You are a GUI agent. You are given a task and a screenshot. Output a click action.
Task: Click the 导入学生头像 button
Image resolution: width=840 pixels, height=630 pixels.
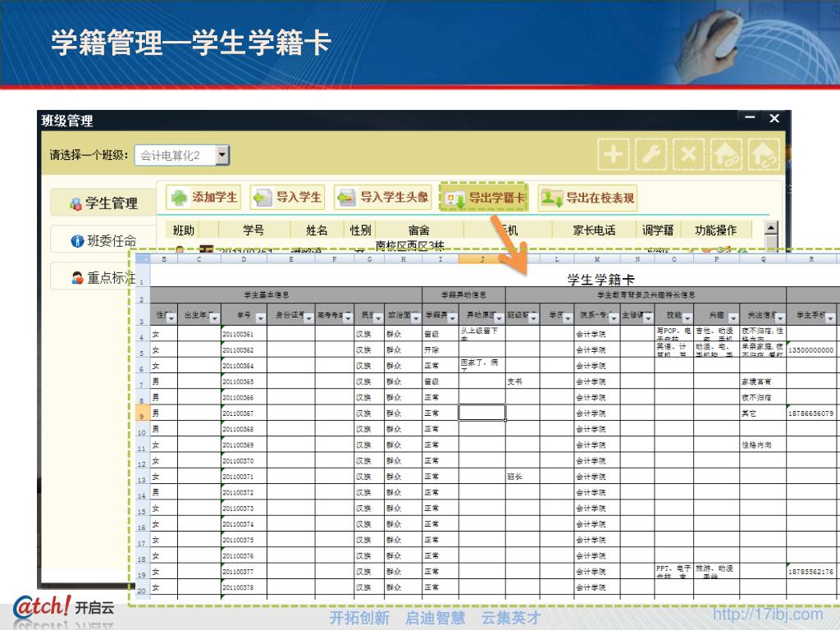click(383, 197)
